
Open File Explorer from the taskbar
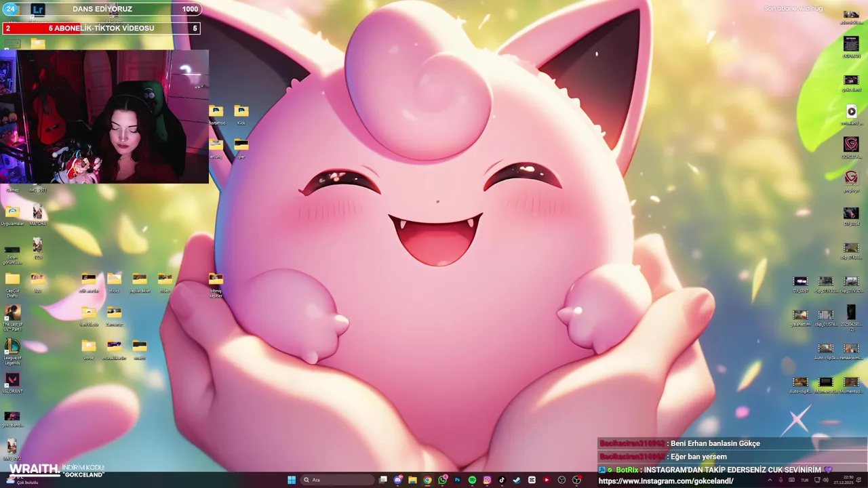coord(413,480)
